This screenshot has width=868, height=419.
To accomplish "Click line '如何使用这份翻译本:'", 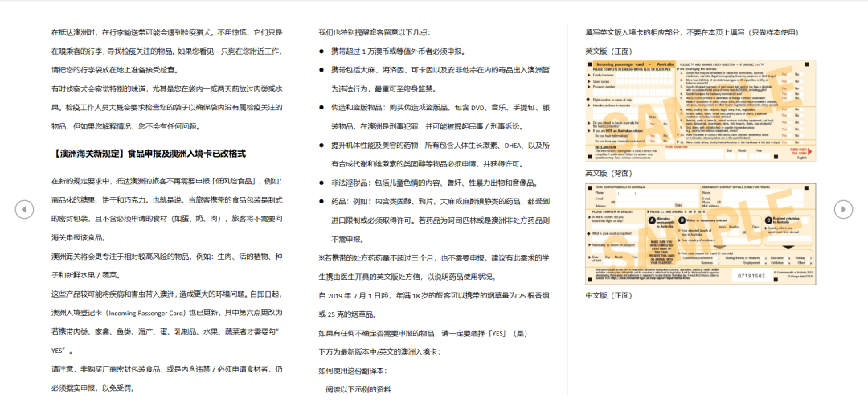I will (x=353, y=371).
